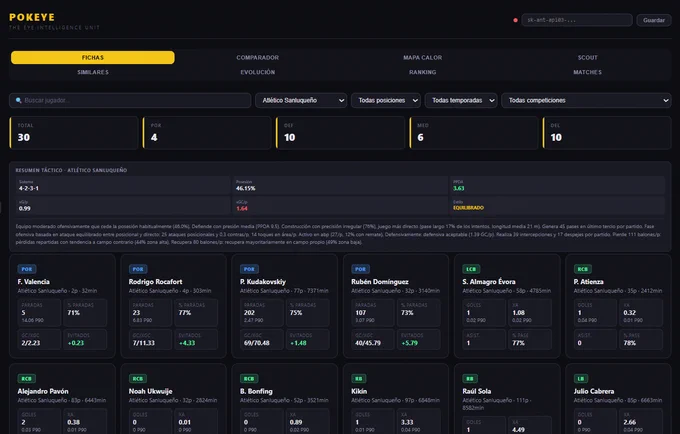680x434 pixels.
Task: Click RCB badge on B. Bonfing card
Action: coord(249,379)
